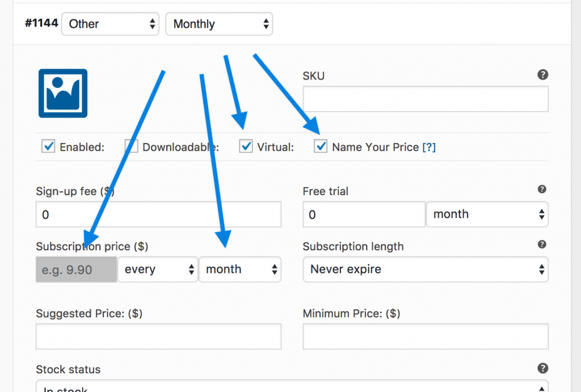Click the SKU help question mark icon

pos(542,75)
